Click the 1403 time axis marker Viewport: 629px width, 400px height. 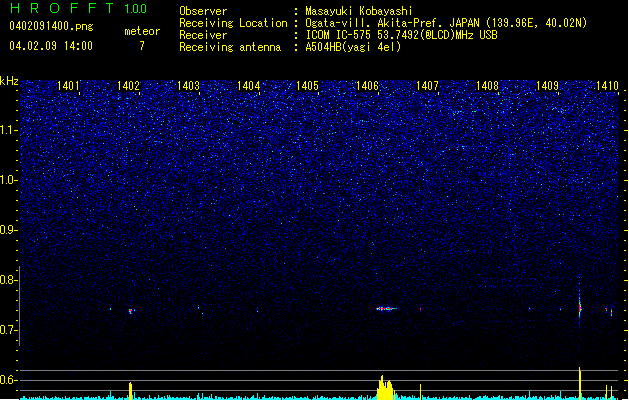(188, 86)
